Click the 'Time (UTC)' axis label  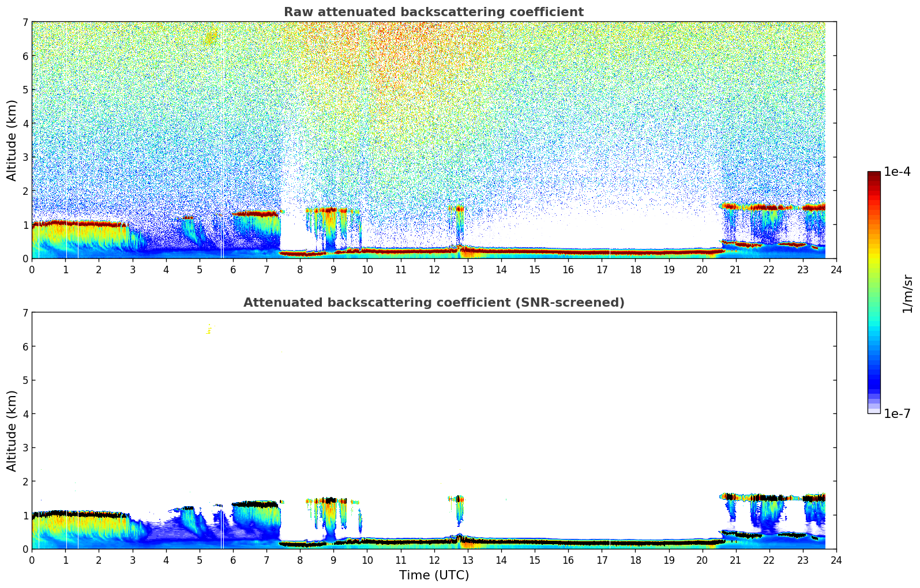coord(434,575)
